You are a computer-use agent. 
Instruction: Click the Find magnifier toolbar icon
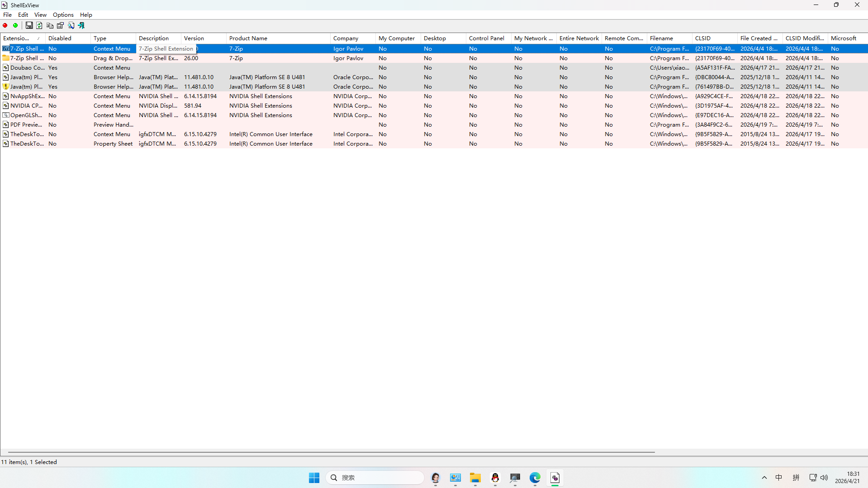pyautogui.click(x=71, y=26)
